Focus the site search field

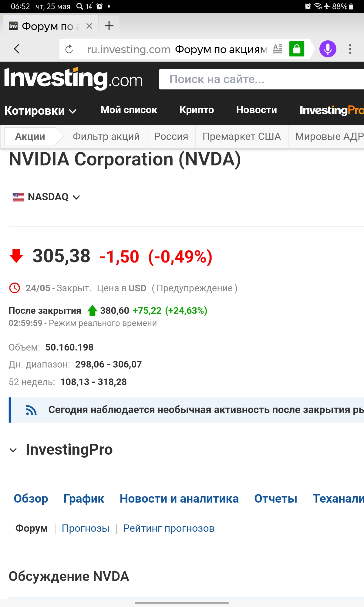tap(261, 79)
